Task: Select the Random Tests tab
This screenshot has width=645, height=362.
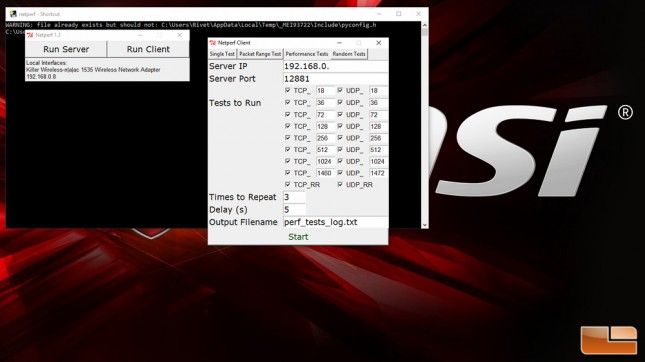Action: [x=349, y=54]
